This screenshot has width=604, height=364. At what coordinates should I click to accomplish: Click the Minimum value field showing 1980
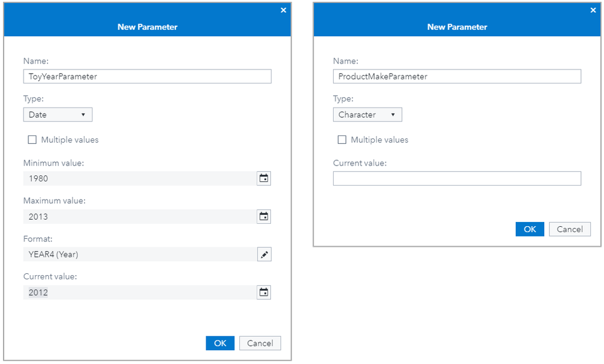[139, 178]
